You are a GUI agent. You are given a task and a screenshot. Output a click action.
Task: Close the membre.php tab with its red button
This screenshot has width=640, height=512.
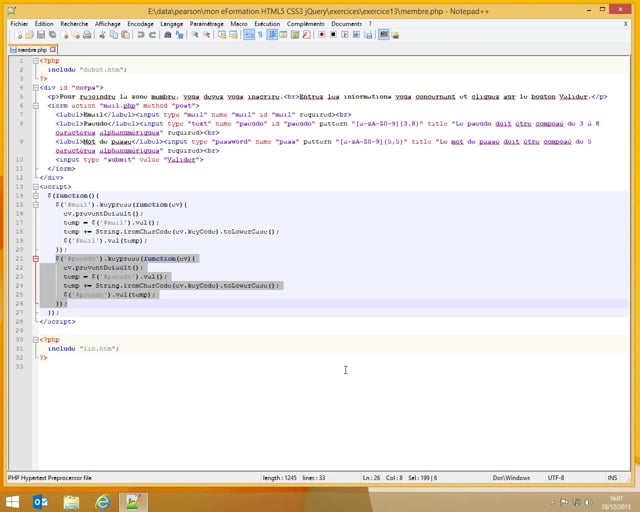point(53,49)
